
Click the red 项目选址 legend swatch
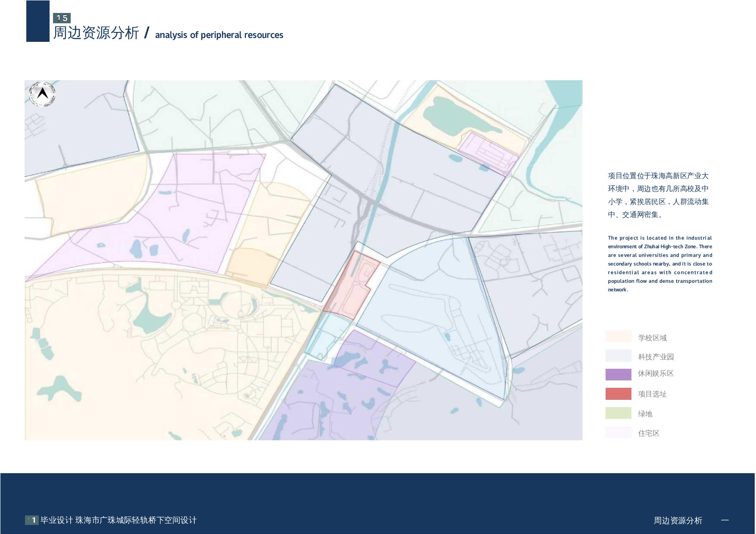point(618,394)
